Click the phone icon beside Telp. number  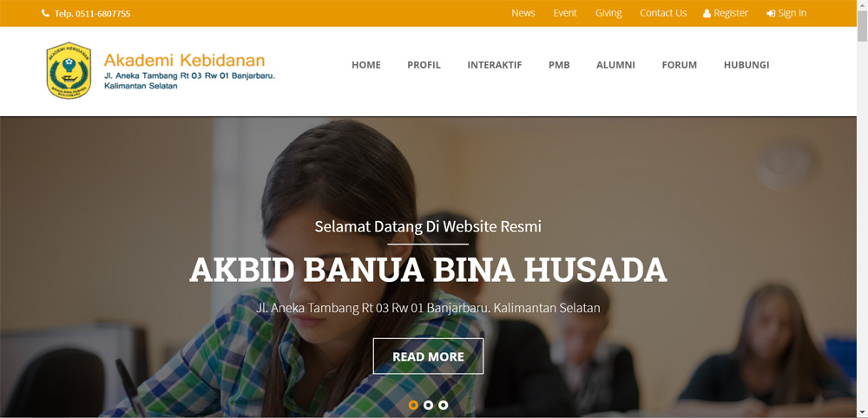(45, 13)
